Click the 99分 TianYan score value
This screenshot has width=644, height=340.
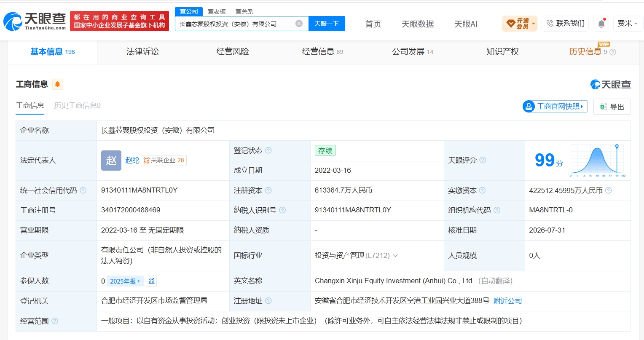[549, 160]
